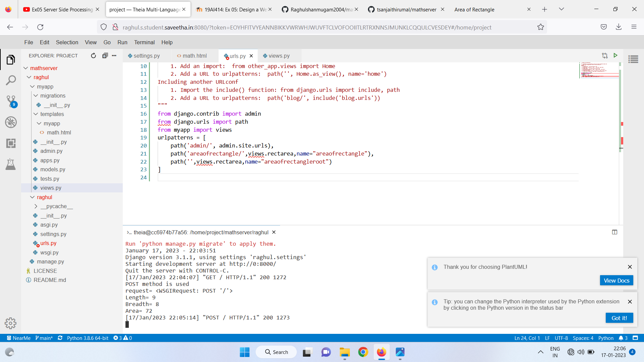Refresh the Explorer file tree
Screen dimensions: 644x362
(94, 56)
